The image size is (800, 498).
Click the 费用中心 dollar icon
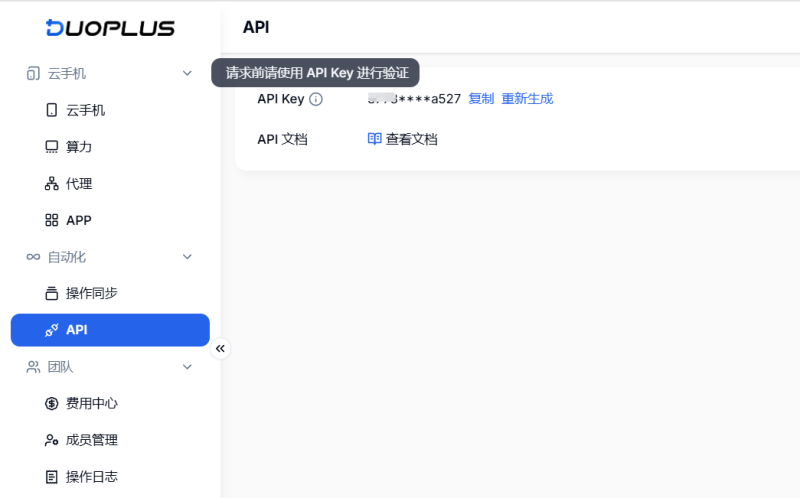[52, 404]
